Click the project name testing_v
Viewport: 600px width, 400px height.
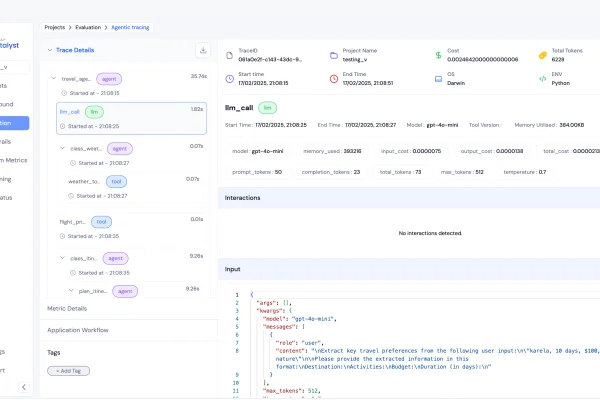click(x=355, y=59)
